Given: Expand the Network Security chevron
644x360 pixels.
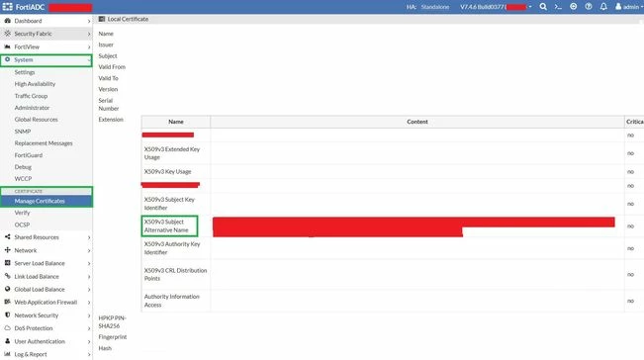Looking at the screenshot, I should pos(89,315).
